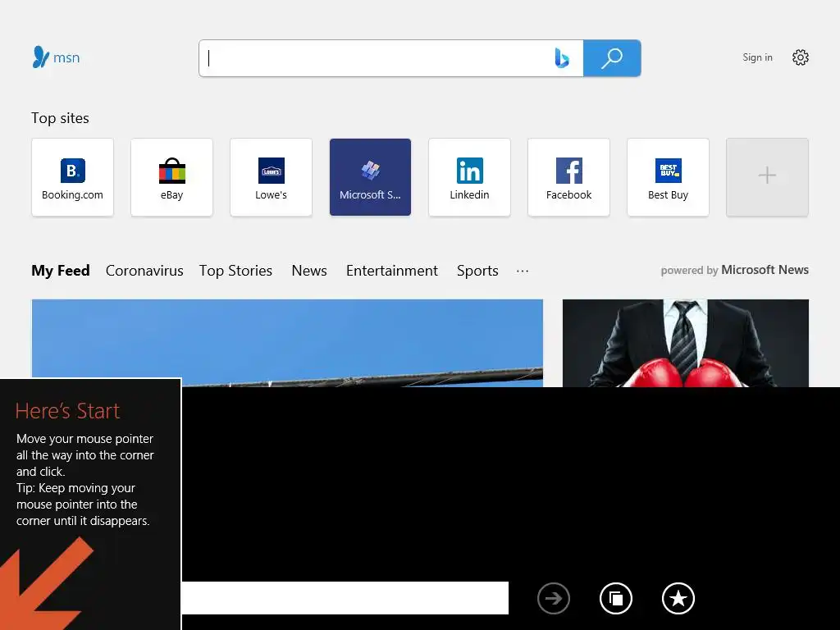Open the settings gear icon
The width and height of the screenshot is (840, 630).
coord(801,57)
